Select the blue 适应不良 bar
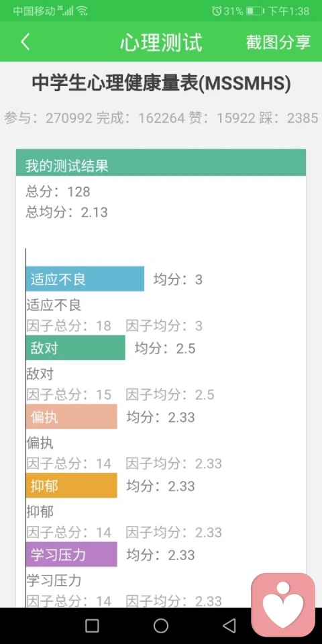This screenshot has height=644, width=322. tap(85, 279)
